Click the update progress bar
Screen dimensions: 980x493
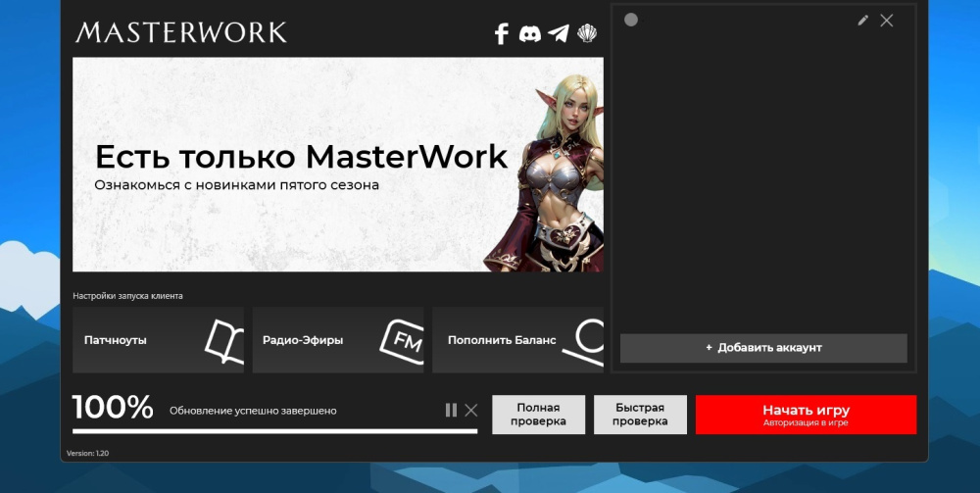[274, 430]
